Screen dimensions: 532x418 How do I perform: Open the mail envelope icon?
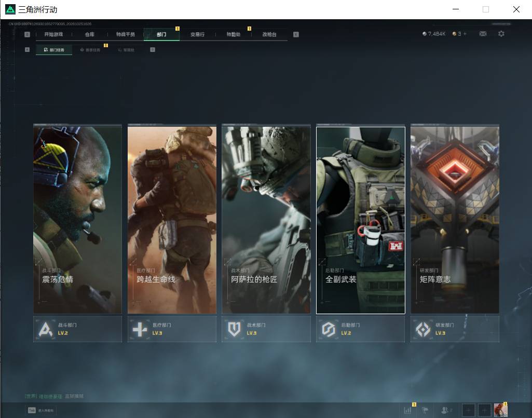point(483,34)
